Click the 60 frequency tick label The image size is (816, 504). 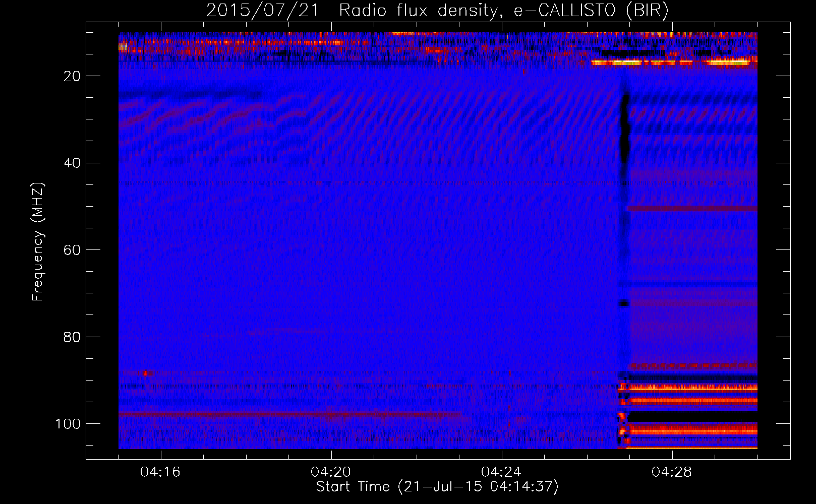tap(73, 250)
